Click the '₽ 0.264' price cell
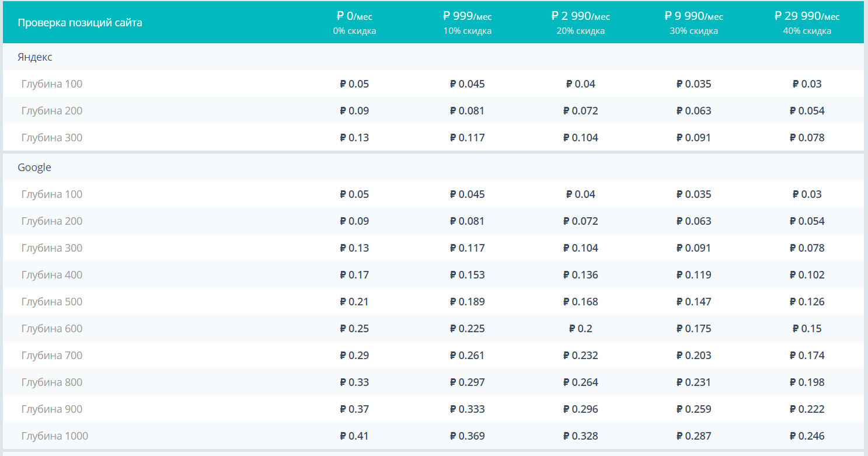This screenshot has width=868, height=456. [x=581, y=382]
